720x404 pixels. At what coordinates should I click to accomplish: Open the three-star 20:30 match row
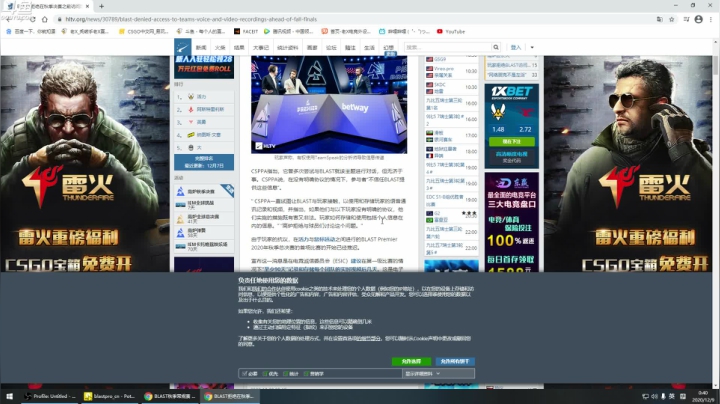click(451, 216)
